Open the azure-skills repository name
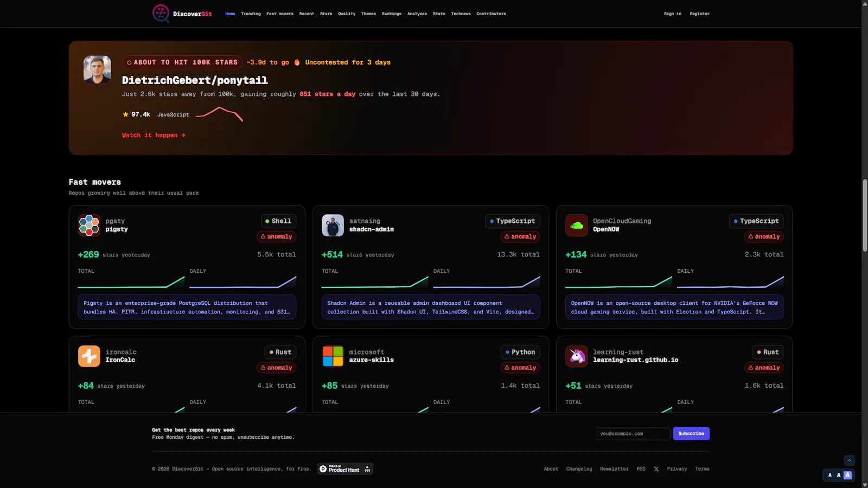 tap(372, 360)
